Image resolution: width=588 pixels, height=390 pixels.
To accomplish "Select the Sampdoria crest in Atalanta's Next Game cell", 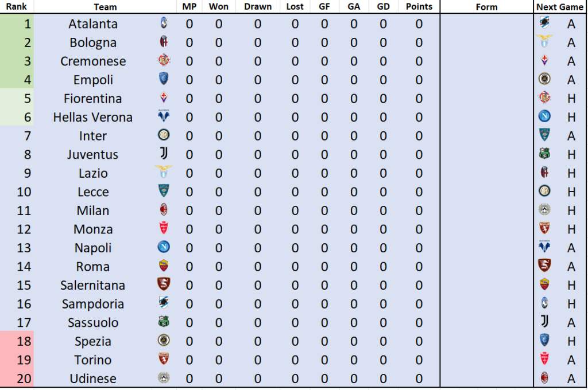I will [544, 23].
